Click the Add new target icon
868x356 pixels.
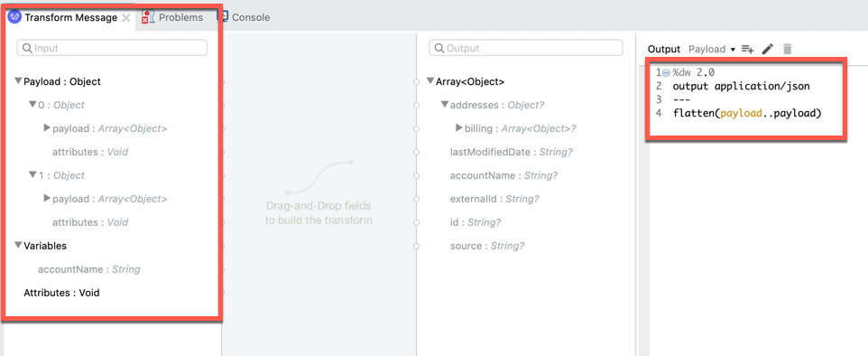(x=747, y=49)
